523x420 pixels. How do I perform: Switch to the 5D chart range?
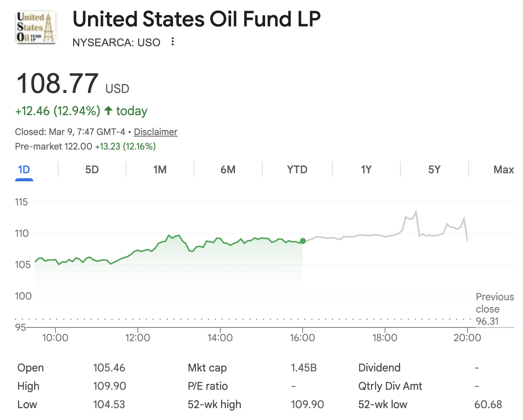coord(92,169)
